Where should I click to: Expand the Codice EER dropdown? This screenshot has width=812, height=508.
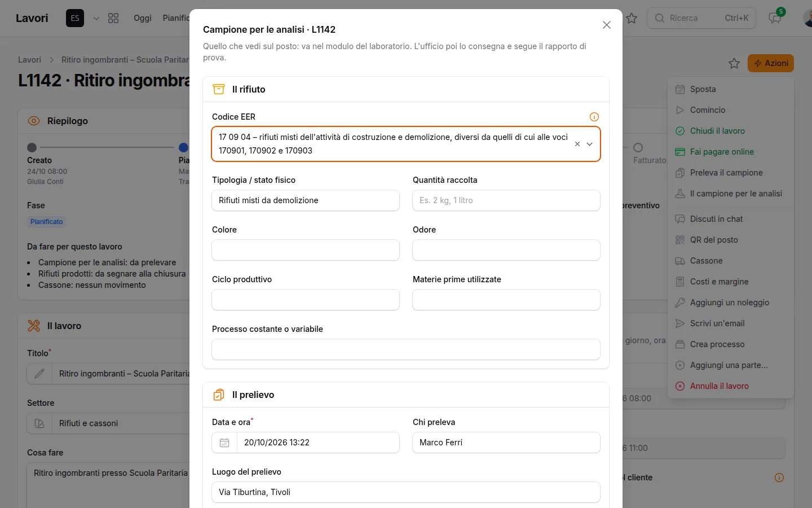(x=590, y=144)
